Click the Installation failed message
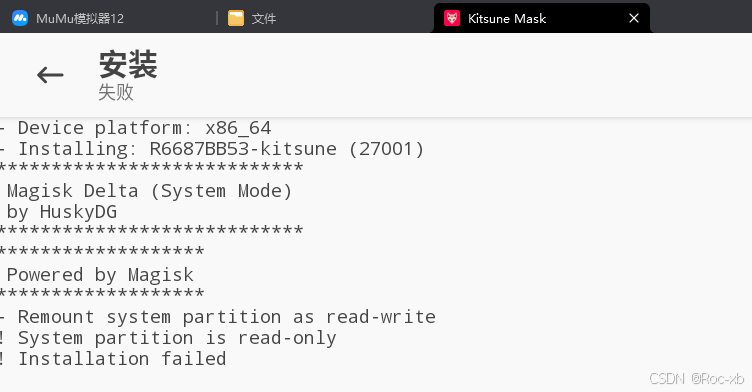 pyautogui.click(x=113, y=359)
